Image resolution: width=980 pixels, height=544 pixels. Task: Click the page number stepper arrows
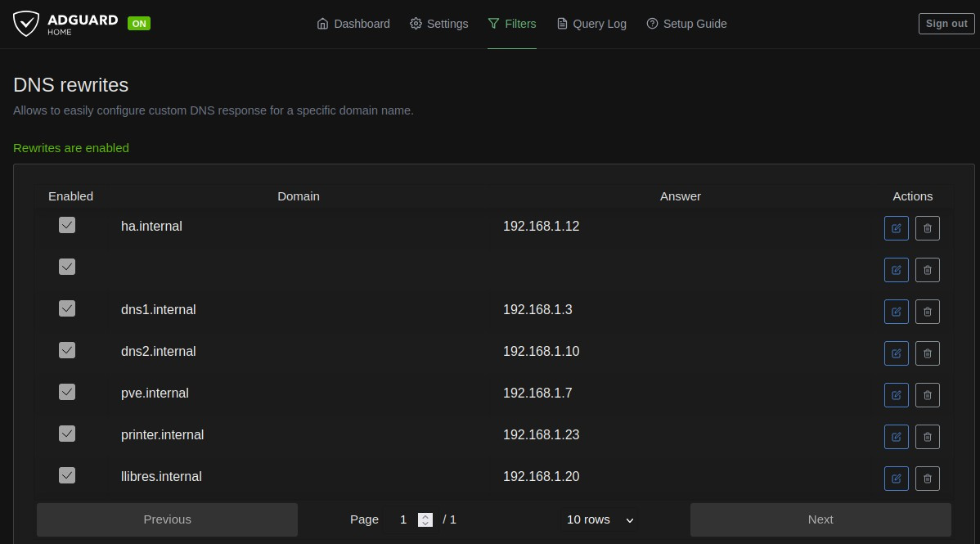[x=425, y=519]
